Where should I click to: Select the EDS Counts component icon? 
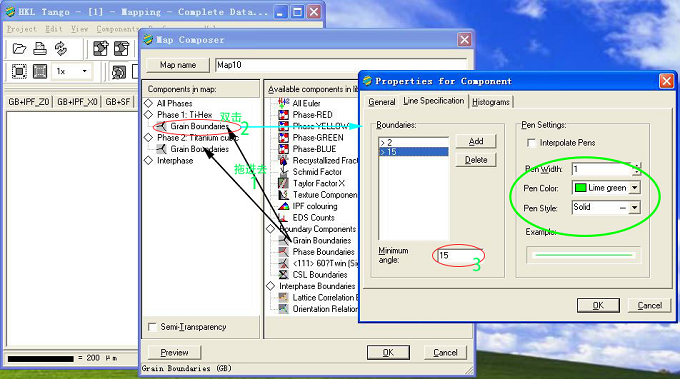[283, 217]
